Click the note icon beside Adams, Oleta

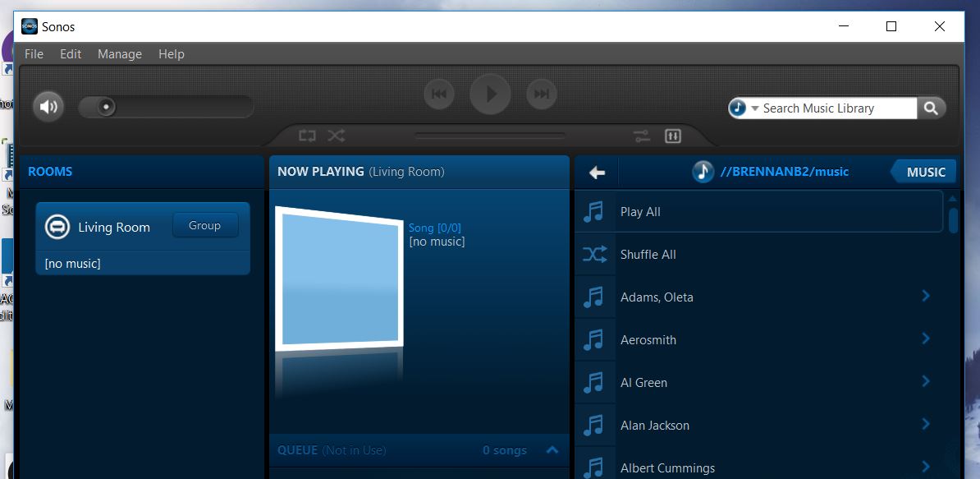593,297
